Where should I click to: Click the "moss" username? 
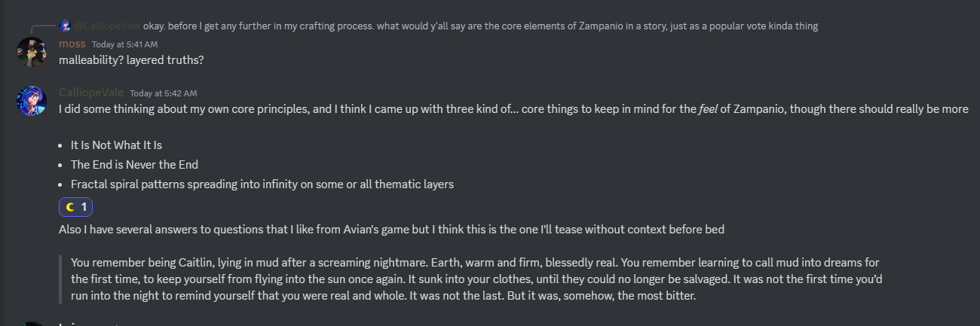72,44
